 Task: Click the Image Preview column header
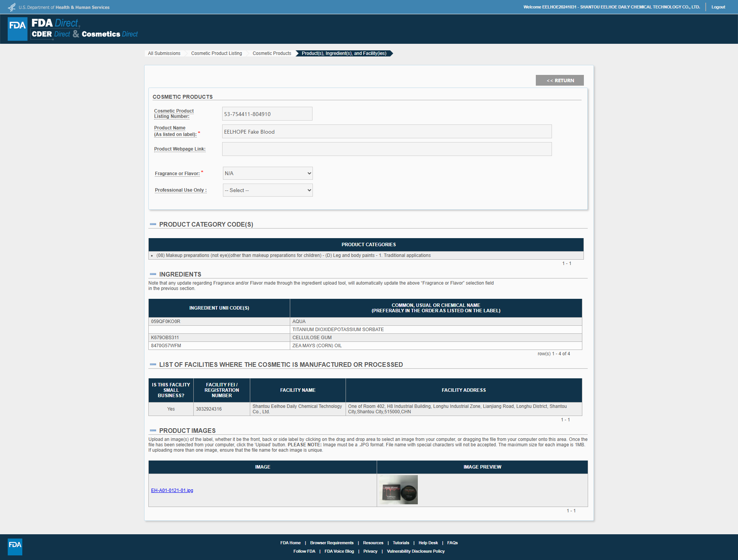482,467
